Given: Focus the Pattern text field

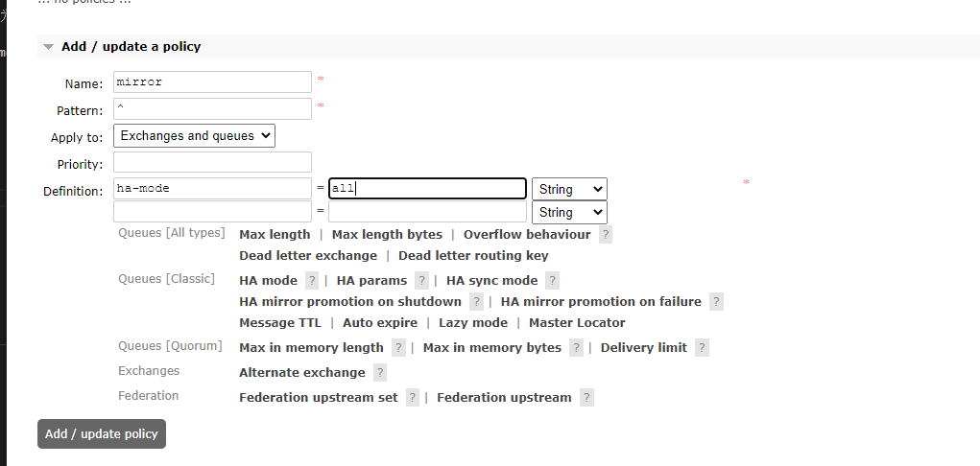Looking at the screenshot, I should pos(212,109).
